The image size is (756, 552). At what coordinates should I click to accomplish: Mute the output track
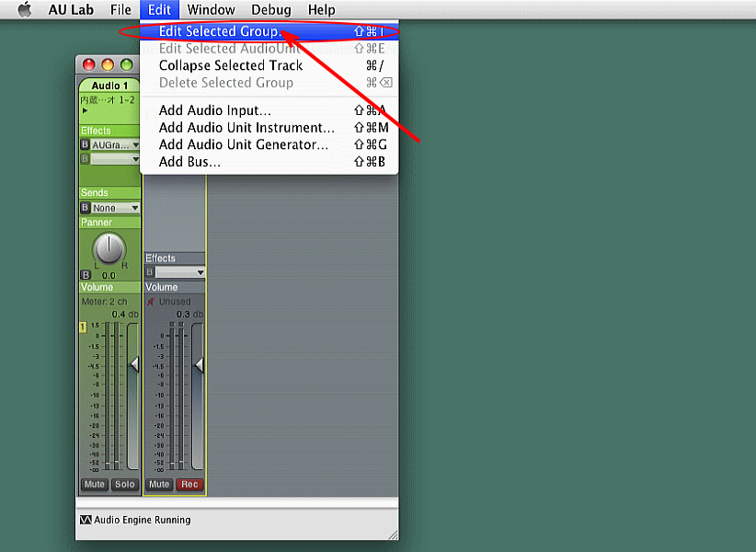(x=159, y=484)
